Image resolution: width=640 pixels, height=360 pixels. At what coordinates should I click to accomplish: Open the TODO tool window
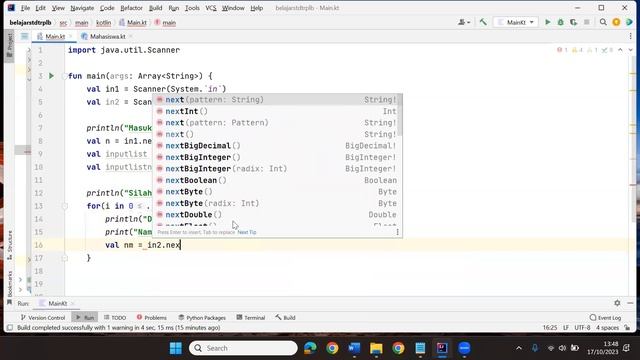[115, 317]
